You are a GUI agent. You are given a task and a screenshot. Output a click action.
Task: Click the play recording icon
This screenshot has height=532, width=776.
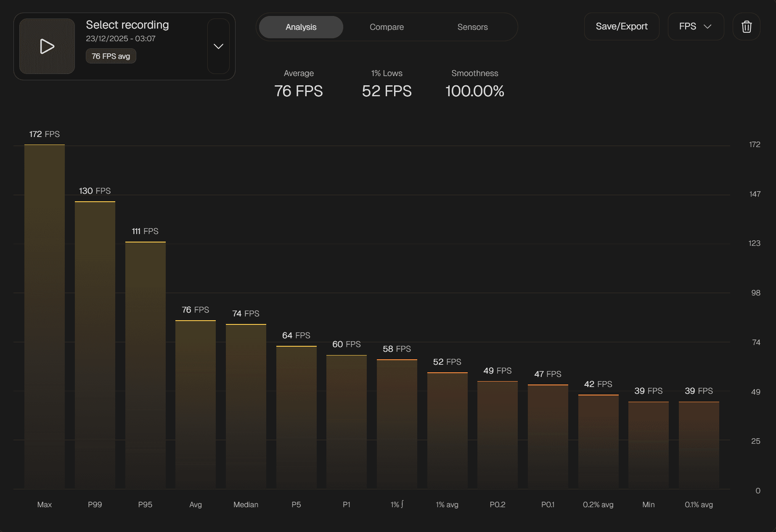click(47, 46)
